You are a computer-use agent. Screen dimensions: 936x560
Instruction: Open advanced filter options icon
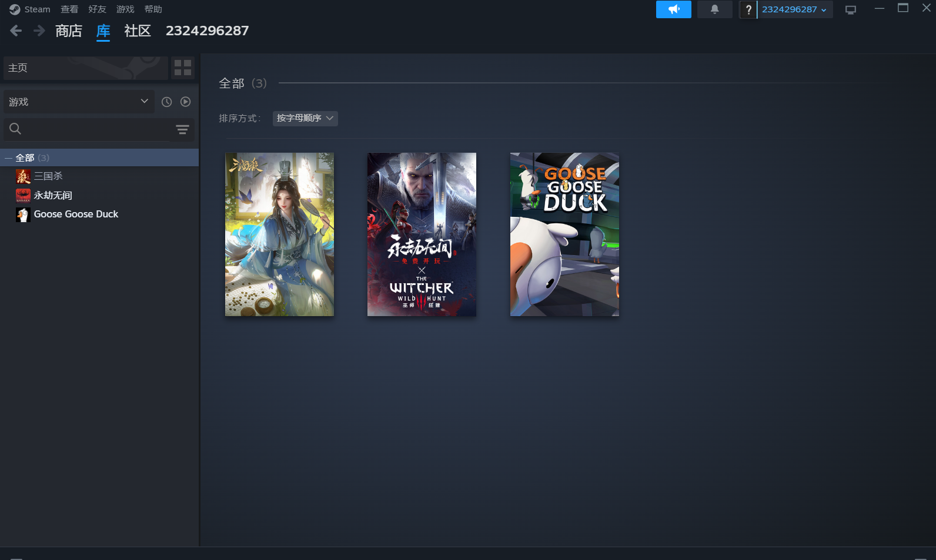(x=182, y=129)
